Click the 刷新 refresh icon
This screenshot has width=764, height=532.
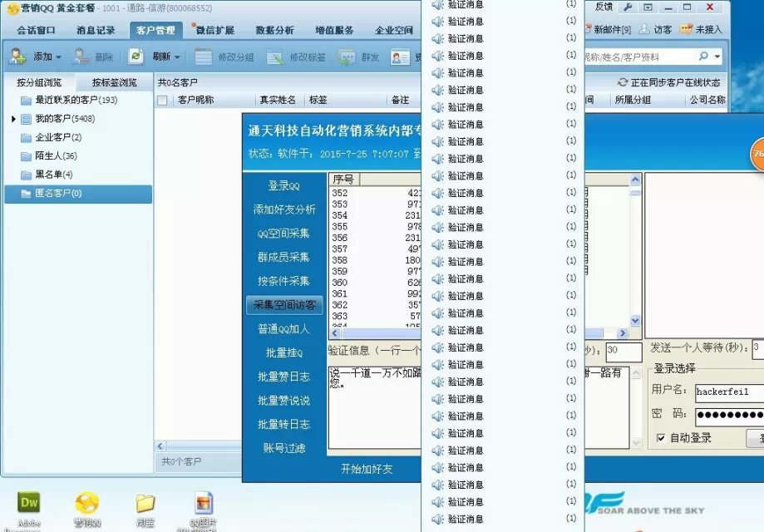pos(136,57)
